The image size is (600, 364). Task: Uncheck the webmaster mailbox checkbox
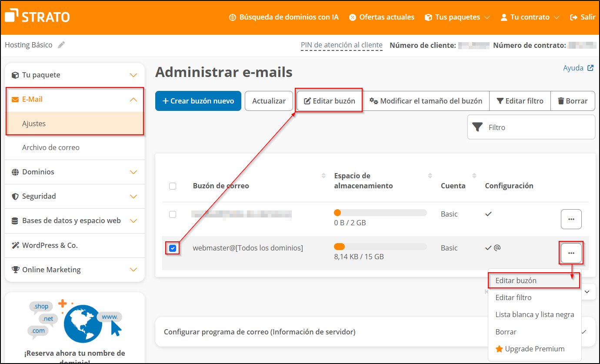pos(173,248)
